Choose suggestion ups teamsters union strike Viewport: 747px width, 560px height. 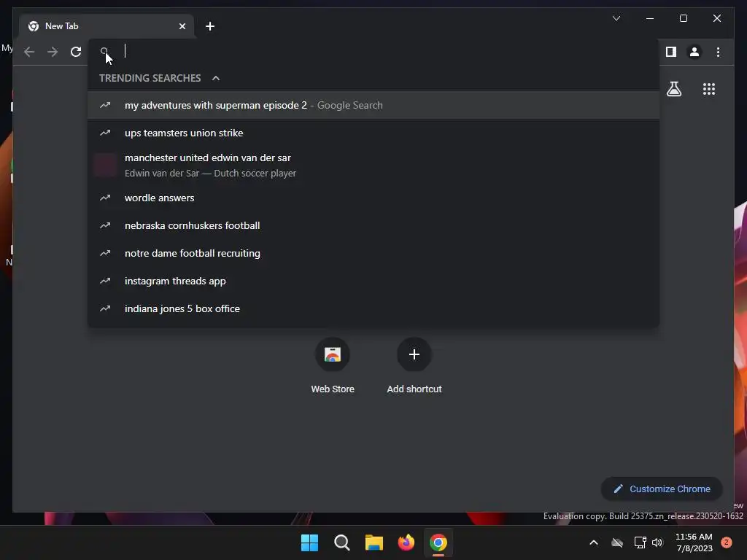(x=373, y=133)
